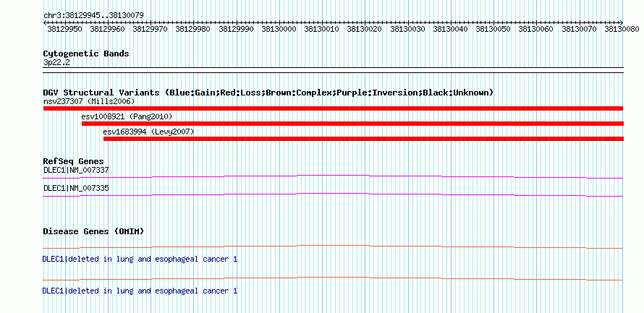
Task: Click the 3p22.2 cytogenetic band label
Action: pyautogui.click(x=56, y=63)
